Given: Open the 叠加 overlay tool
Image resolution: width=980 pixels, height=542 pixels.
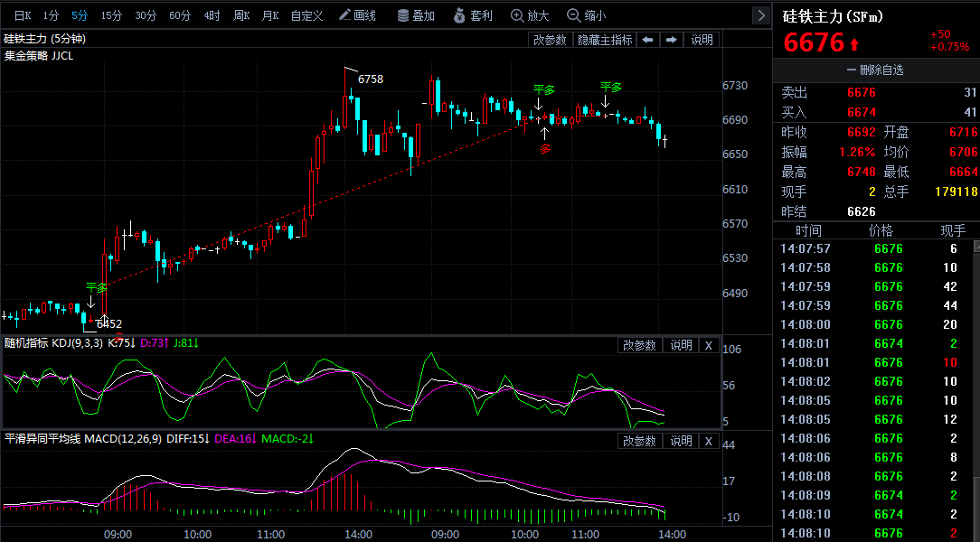Looking at the screenshot, I should (x=416, y=15).
